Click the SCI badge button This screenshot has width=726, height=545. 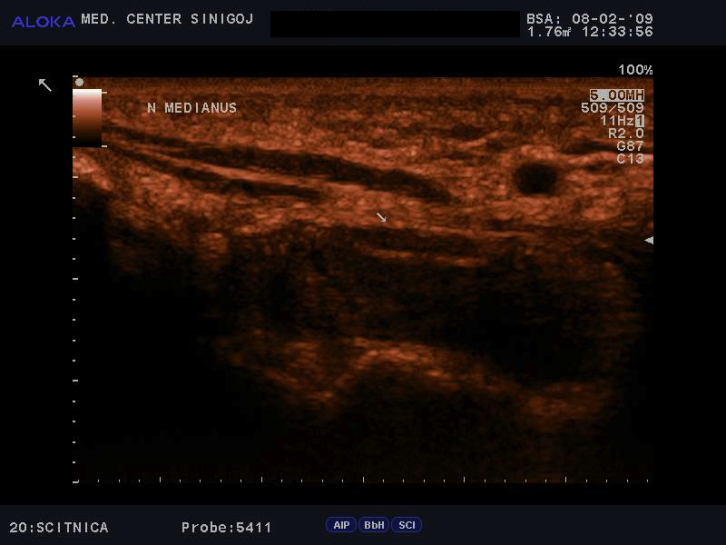[x=407, y=525]
